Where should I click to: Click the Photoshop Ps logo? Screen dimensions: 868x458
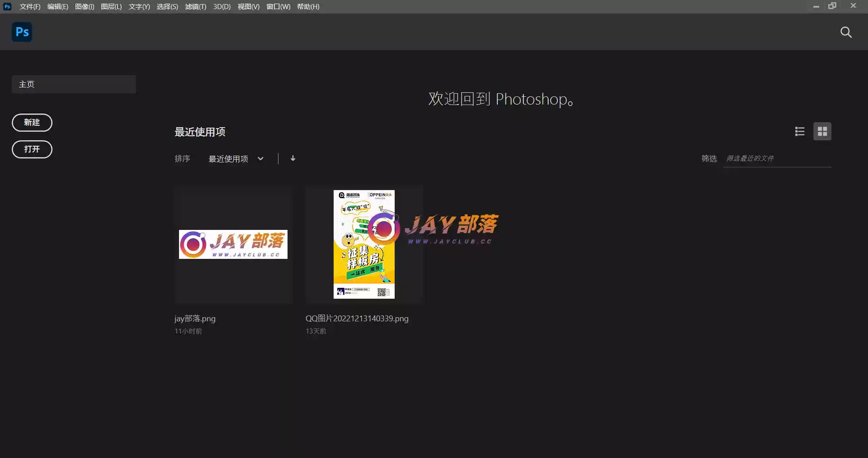[x=21, y=32]
